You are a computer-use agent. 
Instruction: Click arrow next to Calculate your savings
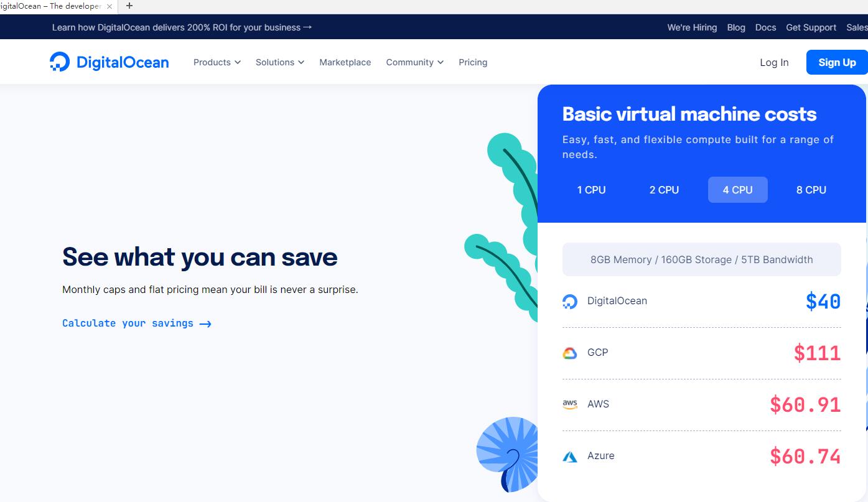tap(205, 324)
